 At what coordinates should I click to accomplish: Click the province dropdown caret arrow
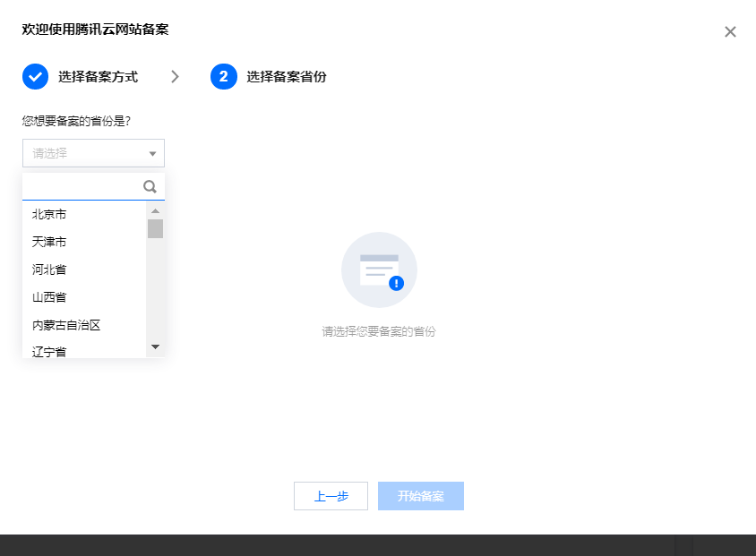152,154
